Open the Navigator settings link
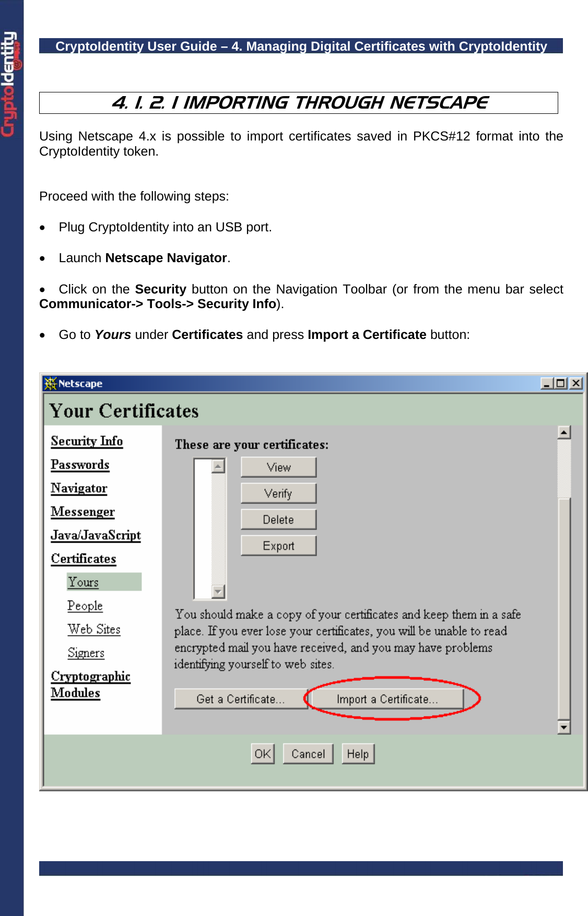Image resolution: width=588 pixels, height=916 pixels. coord(79,488)
